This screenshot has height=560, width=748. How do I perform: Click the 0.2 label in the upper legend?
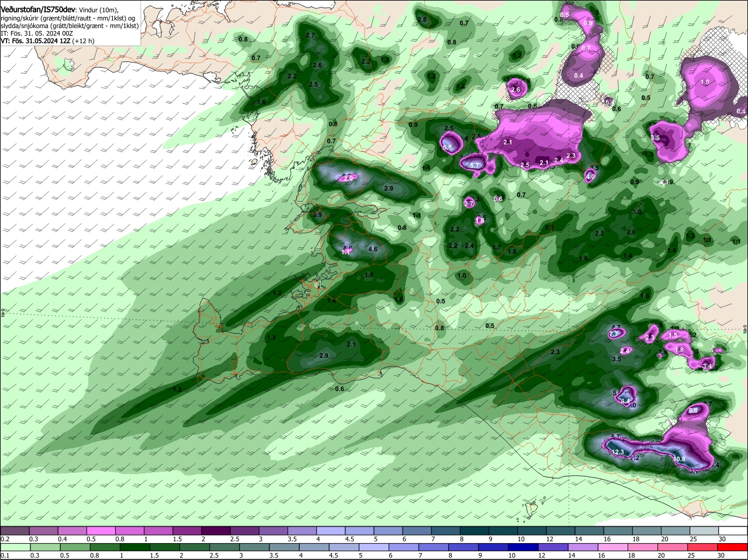pyautogui.click(x=5, y=539)
